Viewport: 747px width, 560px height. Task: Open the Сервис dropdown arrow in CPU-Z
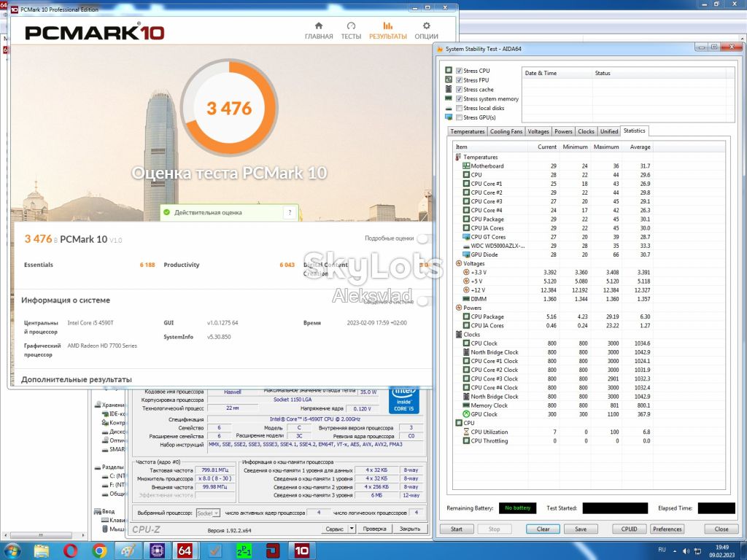(352, 529)
